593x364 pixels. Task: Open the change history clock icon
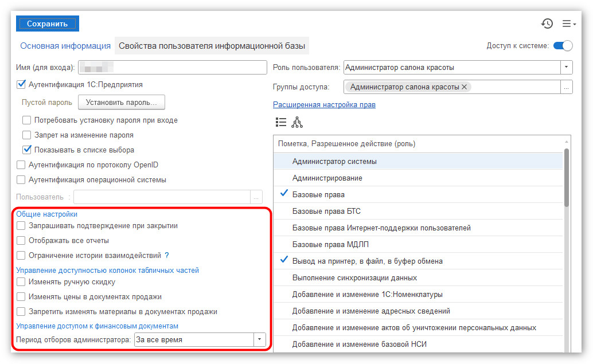pyautogui.click(x=547, y=24)
